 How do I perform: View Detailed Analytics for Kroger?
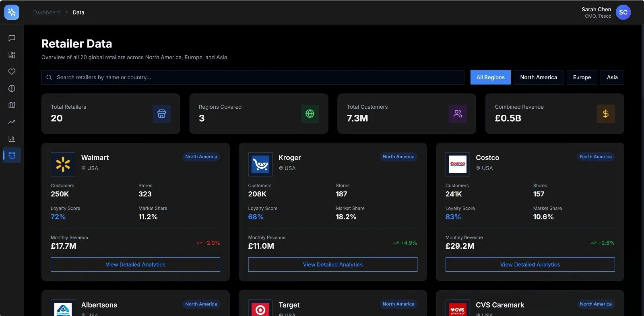tap(333, 264)
